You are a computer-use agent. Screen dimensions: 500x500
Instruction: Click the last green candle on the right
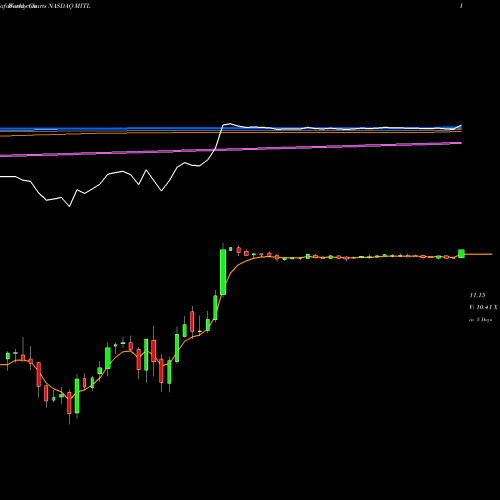click(461, 253)
